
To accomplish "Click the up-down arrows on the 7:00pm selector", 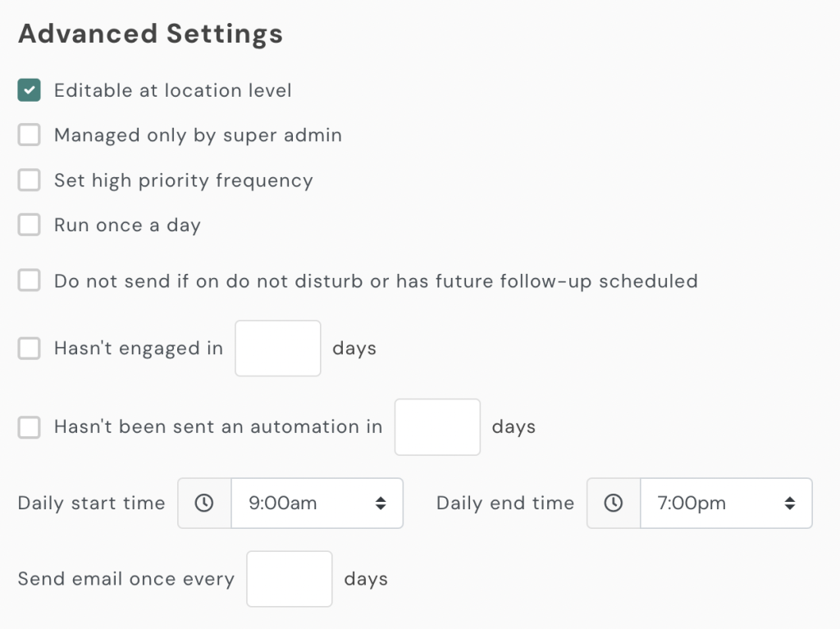I will pos(790,504).
